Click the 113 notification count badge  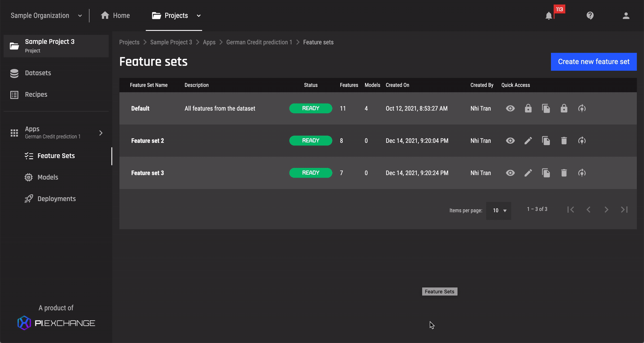coord(559,9)
